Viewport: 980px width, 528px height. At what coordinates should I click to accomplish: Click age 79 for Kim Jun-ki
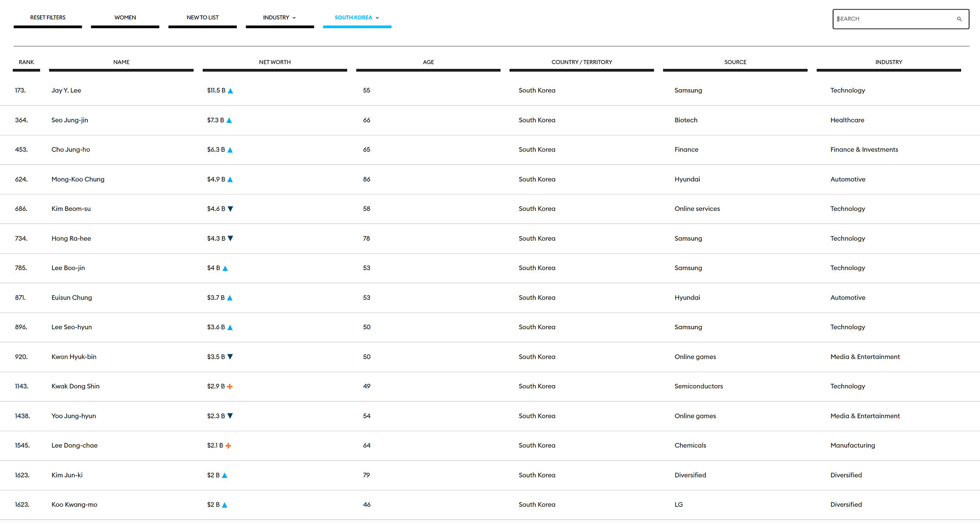click(366, 475)
